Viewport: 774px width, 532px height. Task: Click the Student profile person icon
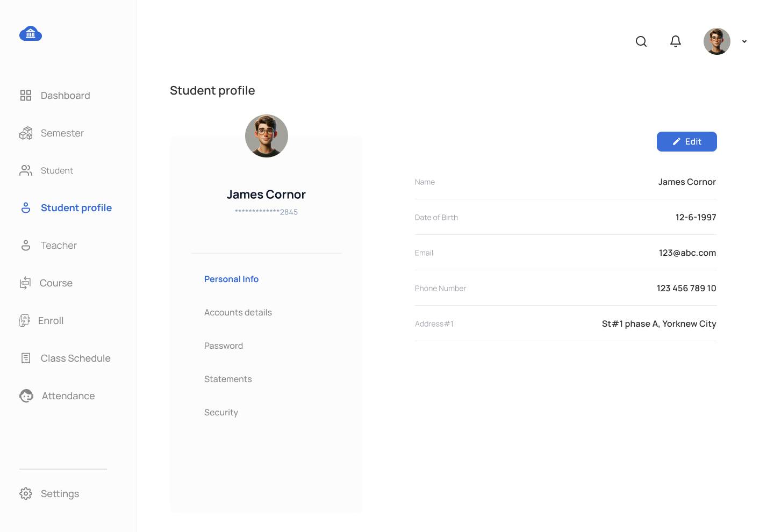pos(26,208)
